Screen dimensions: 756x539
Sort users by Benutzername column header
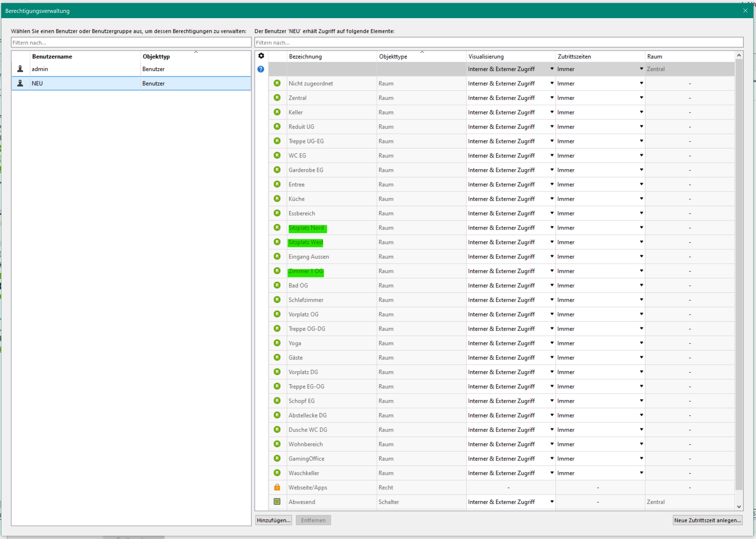pos(52,56)
